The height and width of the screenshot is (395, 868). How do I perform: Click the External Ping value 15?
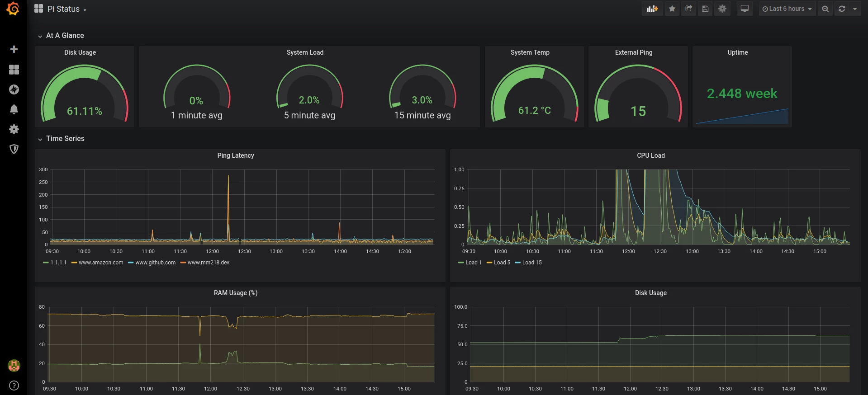point(638,111)
